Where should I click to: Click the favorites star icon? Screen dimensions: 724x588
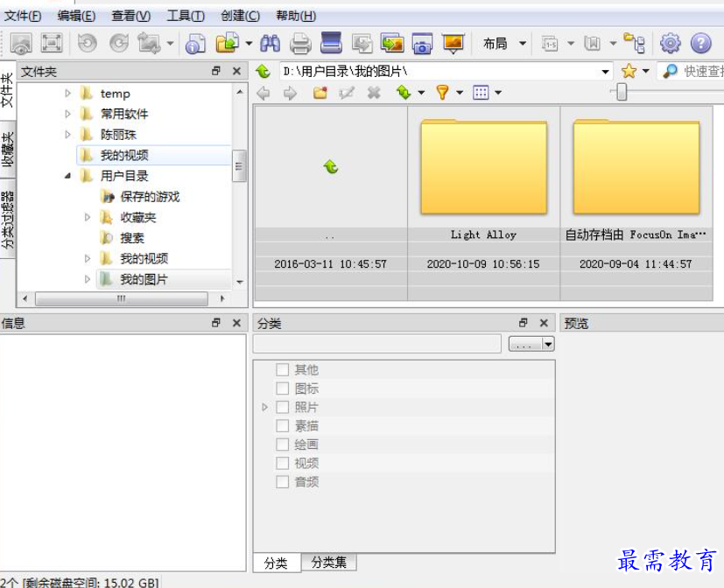(629, 71)
